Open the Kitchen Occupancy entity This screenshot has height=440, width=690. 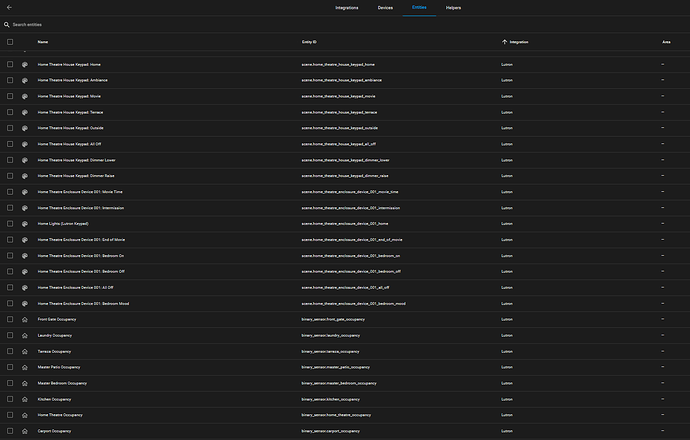(x=55, y=399)
